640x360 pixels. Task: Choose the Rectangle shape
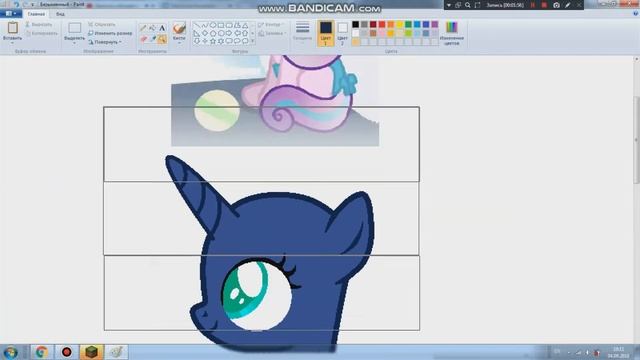(x=221, y=25)
